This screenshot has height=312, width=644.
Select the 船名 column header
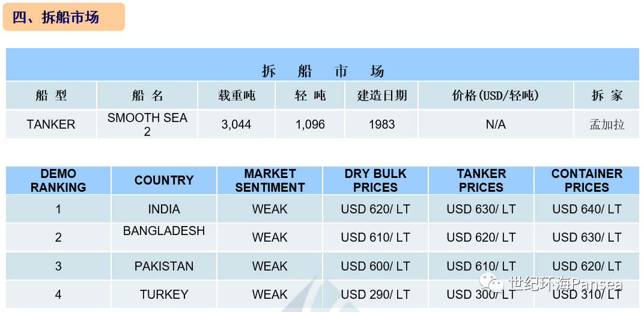tap(147, 96)
